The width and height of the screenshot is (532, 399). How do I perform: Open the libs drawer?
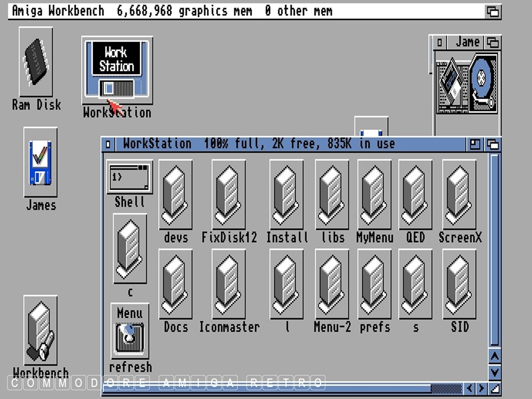tap(332, 194)
